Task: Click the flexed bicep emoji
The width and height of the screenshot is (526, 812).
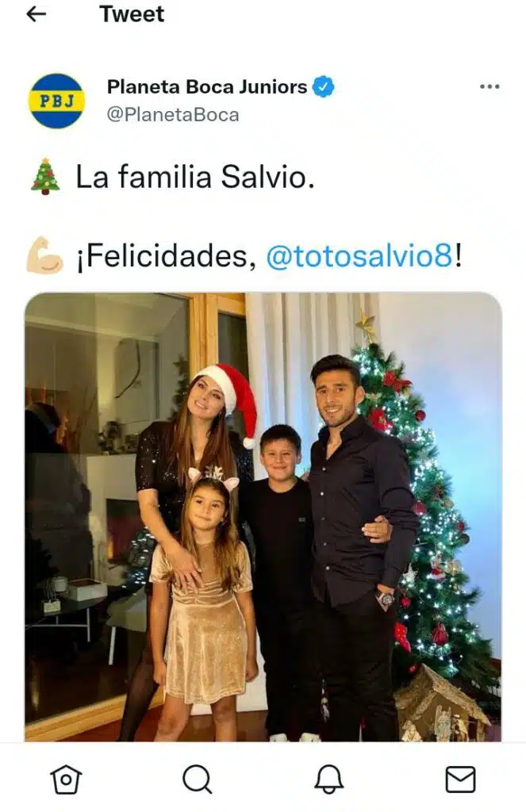Action: [44, 255]
